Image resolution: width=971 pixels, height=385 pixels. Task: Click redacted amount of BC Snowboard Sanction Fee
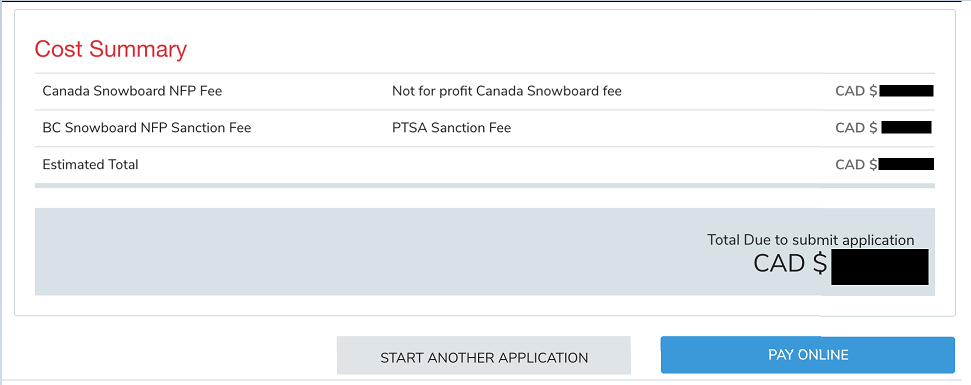point(907,128)
